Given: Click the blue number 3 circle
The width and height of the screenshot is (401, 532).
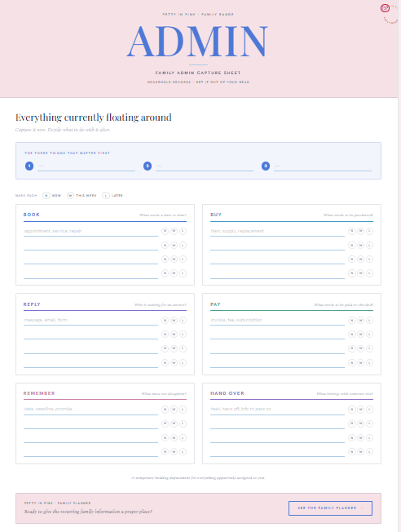Looking at the screenshot, I should tap(266, 166).
